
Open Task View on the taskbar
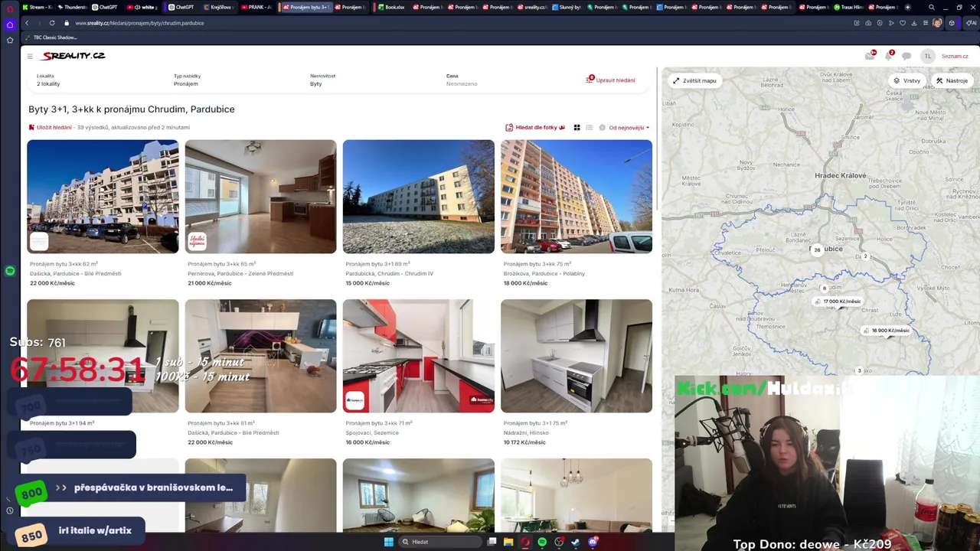(x=492, y=542)
